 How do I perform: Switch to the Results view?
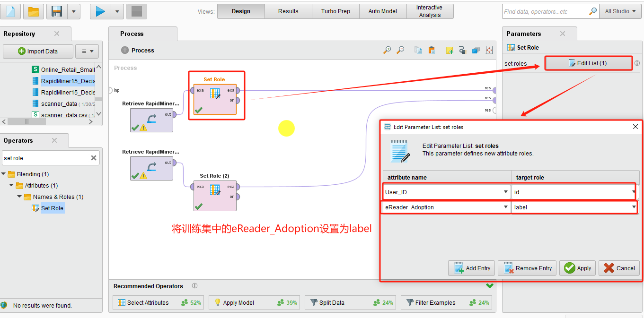click(x=288, y=11)
